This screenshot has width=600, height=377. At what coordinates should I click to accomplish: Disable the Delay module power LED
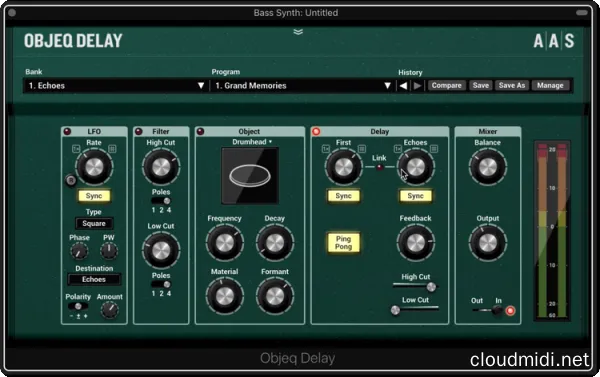pyautogui.click(x=316, y=131)
